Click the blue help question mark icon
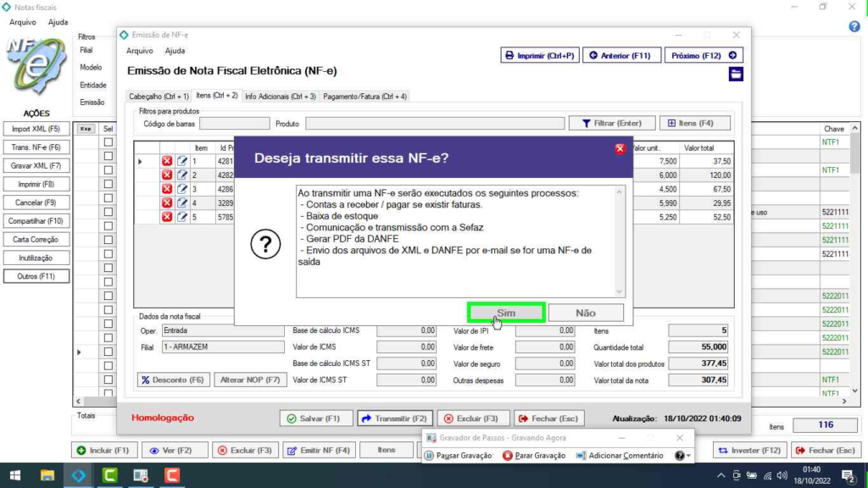 click(854, 26)
